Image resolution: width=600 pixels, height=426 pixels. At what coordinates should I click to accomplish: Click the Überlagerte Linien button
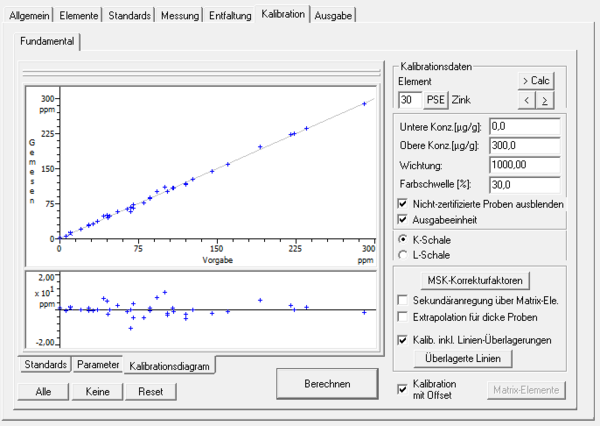pyautogui.click(x=463, y=359)
